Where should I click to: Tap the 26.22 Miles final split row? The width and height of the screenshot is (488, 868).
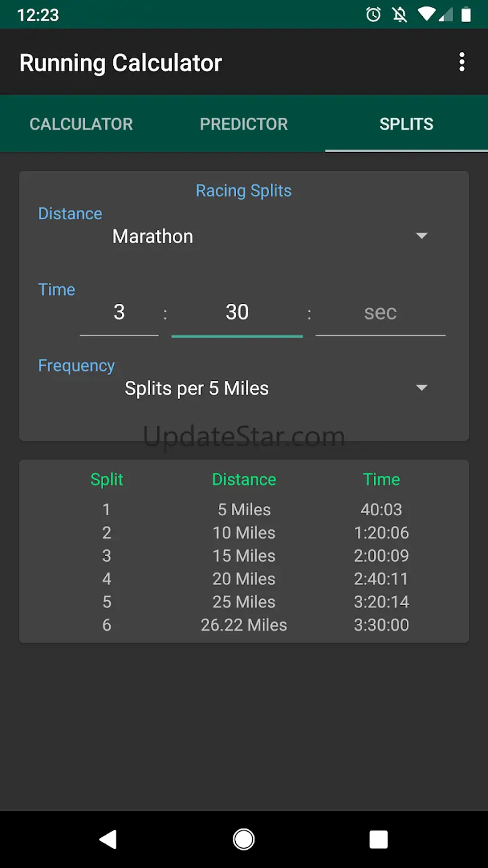(x=244, y=625)
